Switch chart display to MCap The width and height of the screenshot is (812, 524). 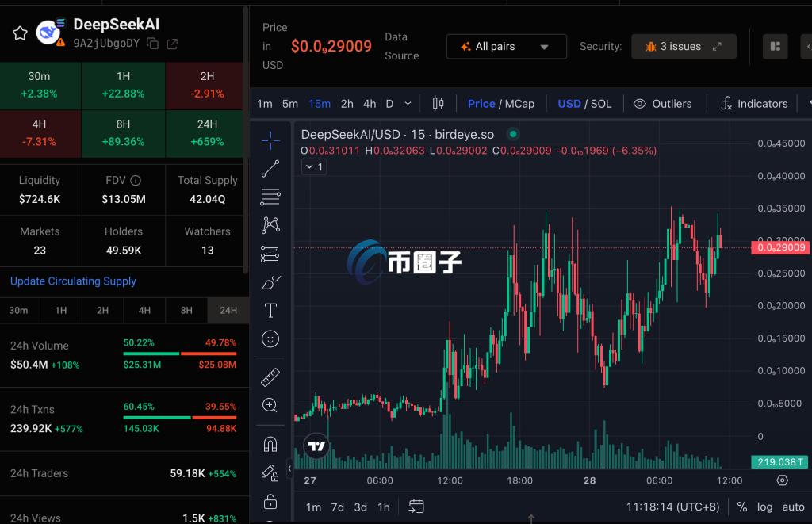pos(519,104)
